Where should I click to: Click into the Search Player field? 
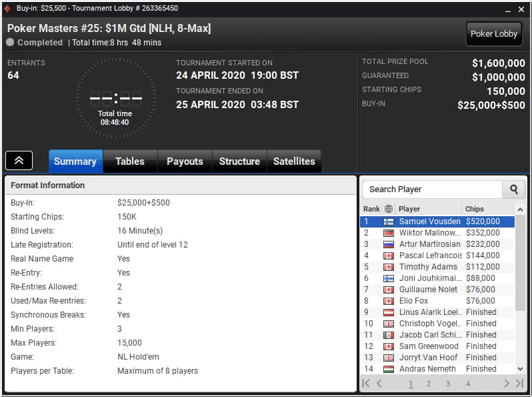tap(432, 189)
